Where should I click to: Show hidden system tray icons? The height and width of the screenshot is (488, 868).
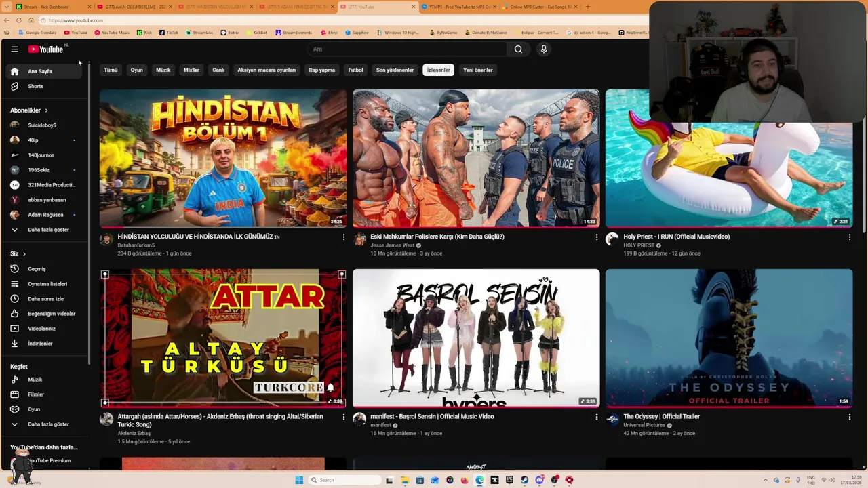click(x=766, y=480)
